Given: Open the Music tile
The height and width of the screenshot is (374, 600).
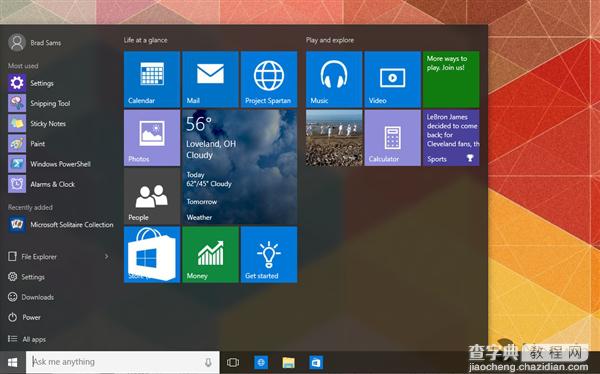Looking at the screenshot, I should [x=334, y=79].
